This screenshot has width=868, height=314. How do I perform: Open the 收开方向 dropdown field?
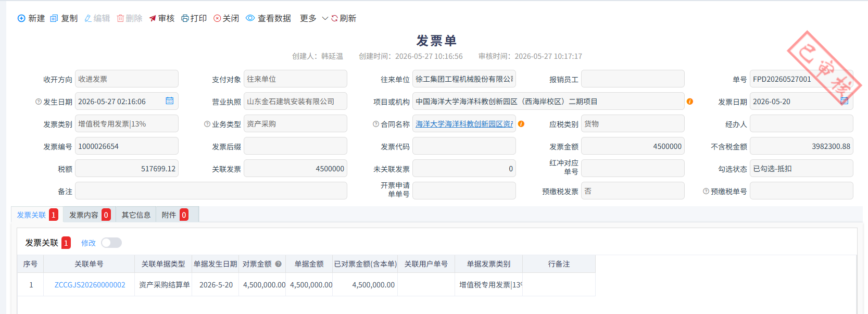click(x=127, y=79)
